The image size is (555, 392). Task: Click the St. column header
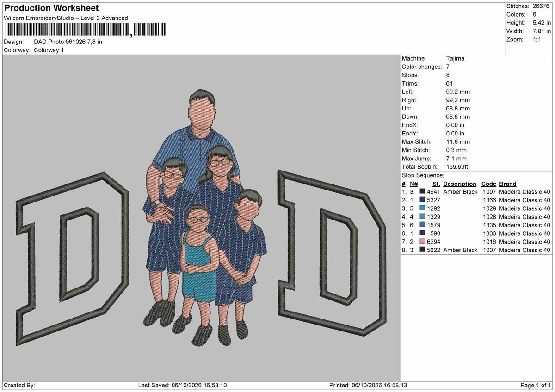click(x=436, y=184)
